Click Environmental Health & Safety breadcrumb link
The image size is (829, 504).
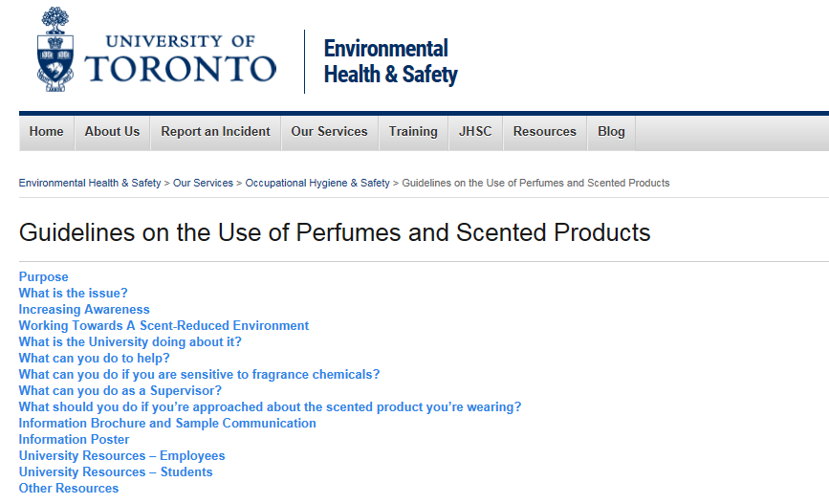coord(90,183)
